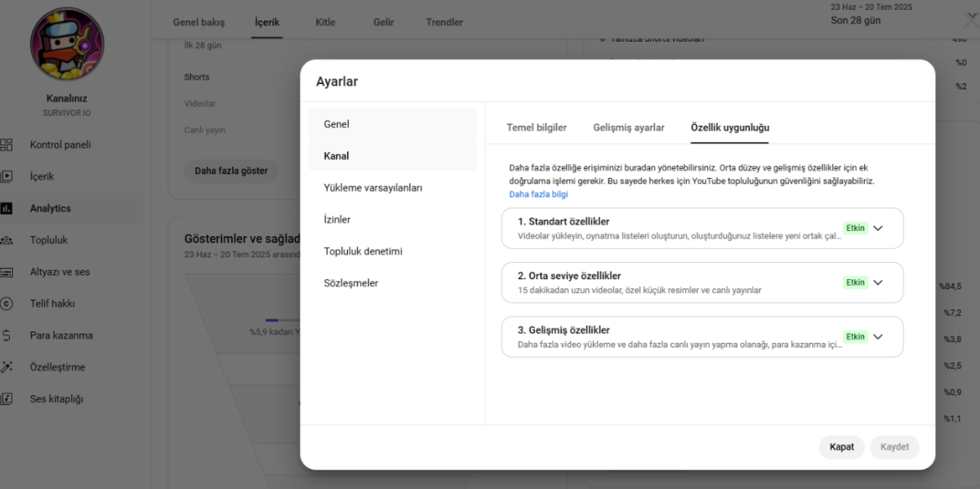
Task: Click the Daha fazla göster button
Action: [231, 171]
